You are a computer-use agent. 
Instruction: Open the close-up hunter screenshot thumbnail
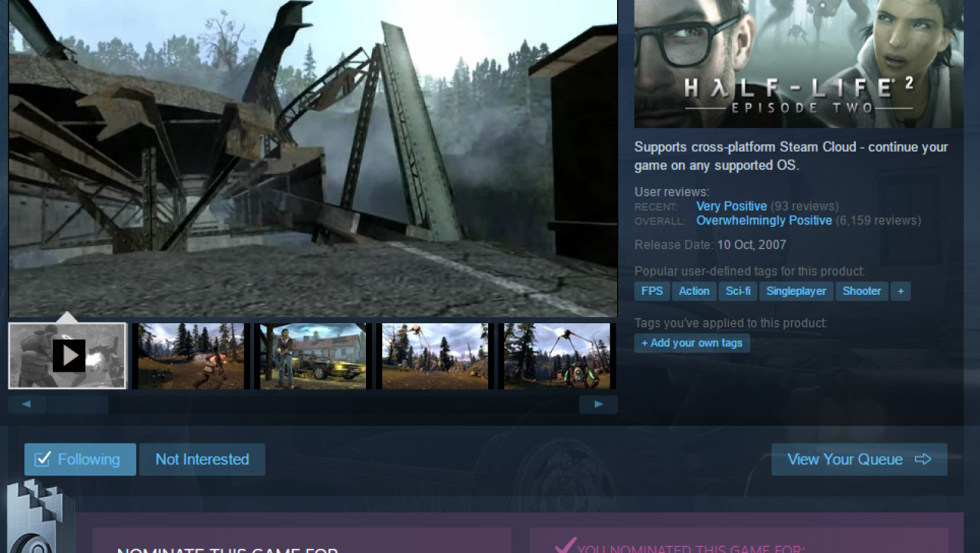[557, 355]
